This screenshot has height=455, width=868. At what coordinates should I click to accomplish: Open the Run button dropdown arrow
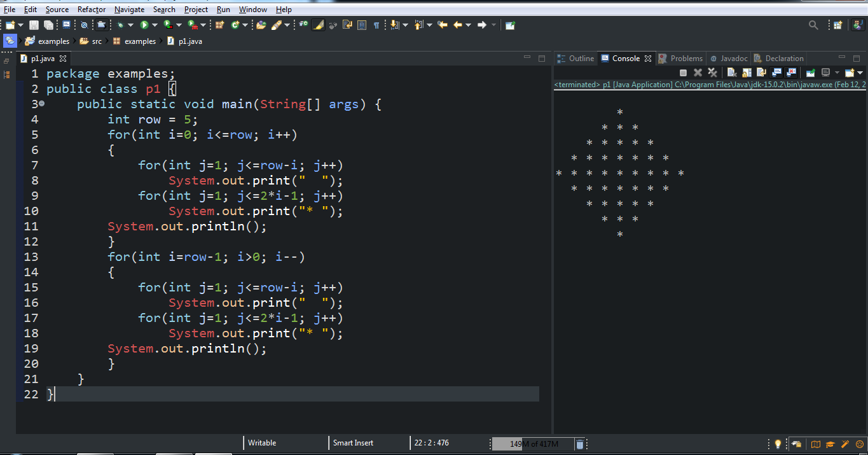(156, 25)
